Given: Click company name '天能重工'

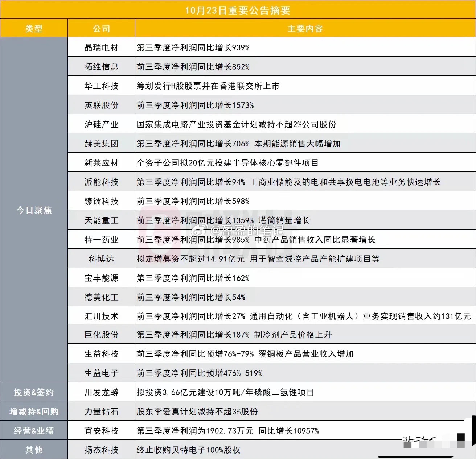Looking at the screenshot, I should coord(101,220).
